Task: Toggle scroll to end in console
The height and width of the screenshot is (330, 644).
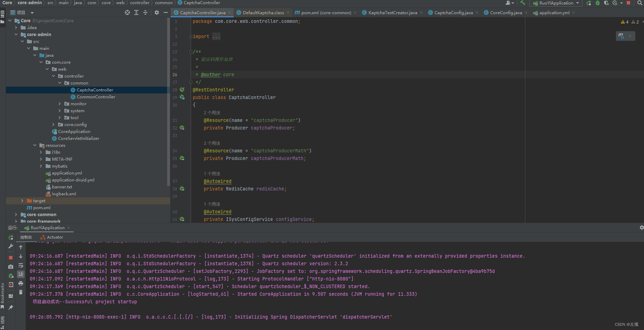Action: 21,274
